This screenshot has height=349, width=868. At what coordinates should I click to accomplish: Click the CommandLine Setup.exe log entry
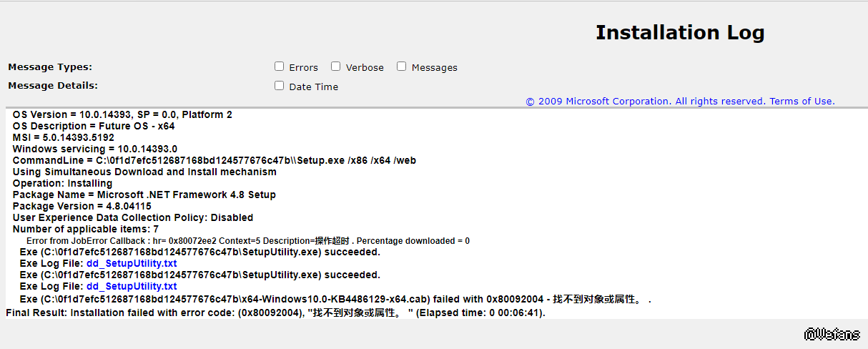(x=214, y=160)
